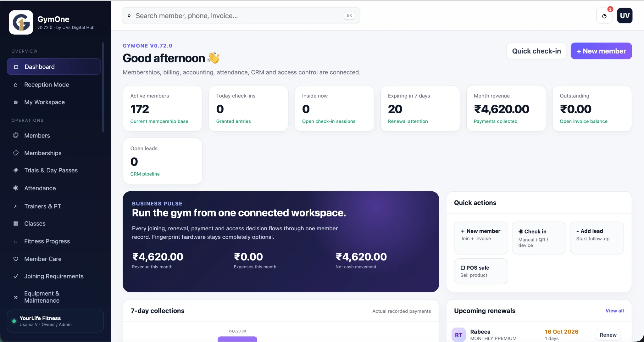Click the Joining Requirements checkmark icon
This screenshot has height=342, width=644.
pyautogui.click(x=16, y=276)
